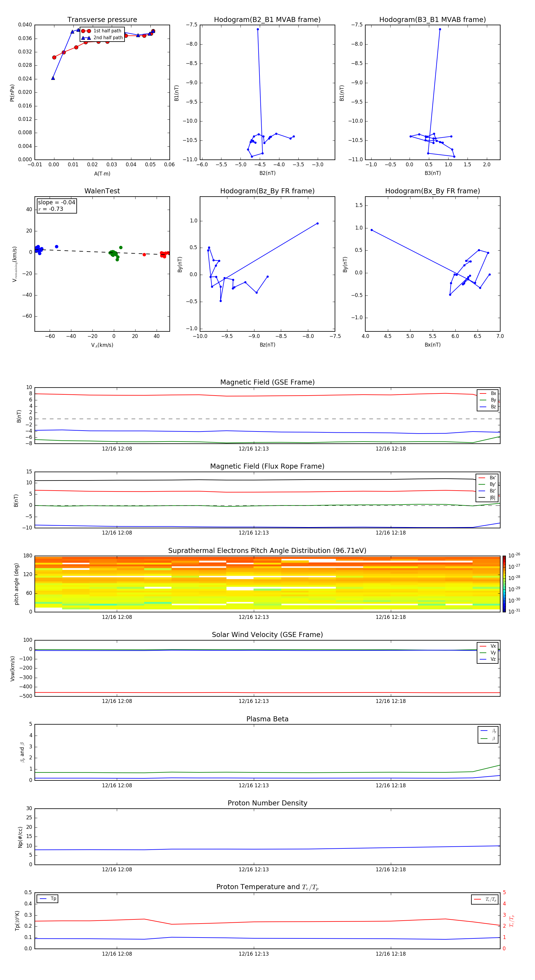535x980 pixels.
Task: Click the "Hodogram(B3_B1 MVAB frame)" title
Action: coord(432,20)
